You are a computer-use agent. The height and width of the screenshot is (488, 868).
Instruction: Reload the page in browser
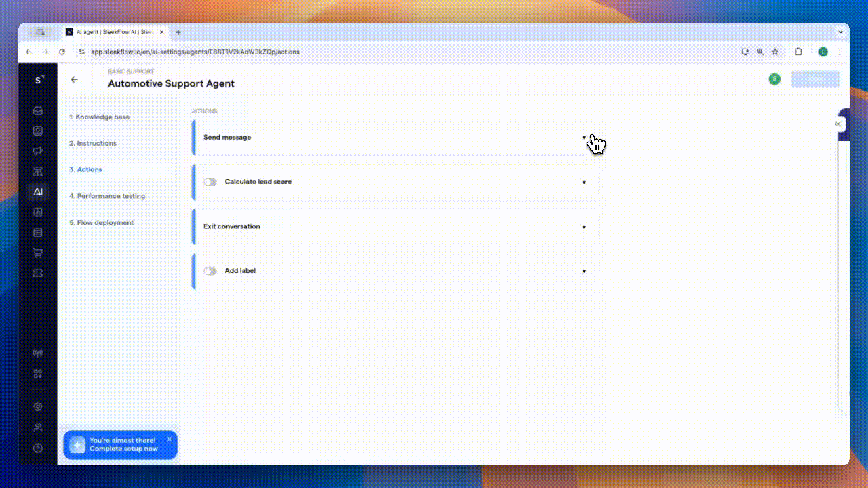point(62,52)
